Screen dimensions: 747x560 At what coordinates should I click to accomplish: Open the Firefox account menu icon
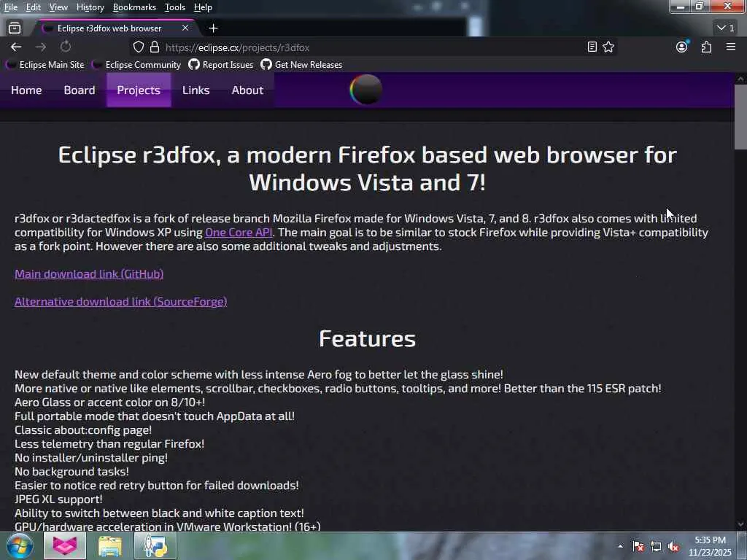click(x=682, y=47)
